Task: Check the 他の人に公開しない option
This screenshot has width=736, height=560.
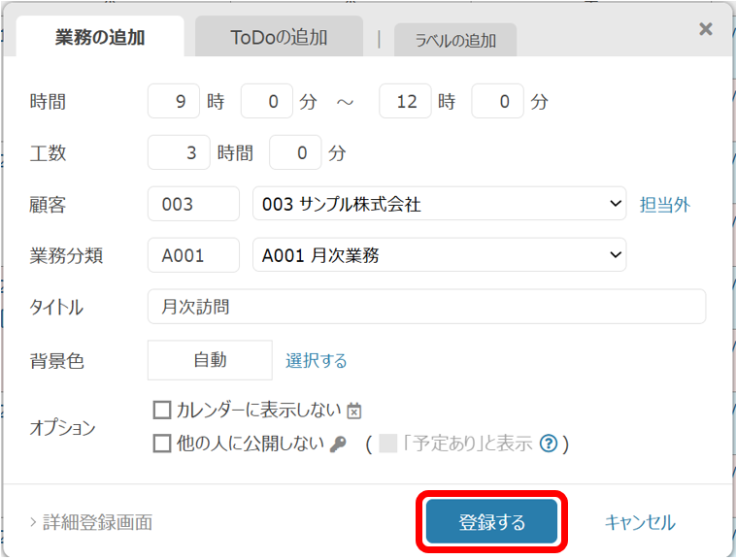Action: pos(162,444)
